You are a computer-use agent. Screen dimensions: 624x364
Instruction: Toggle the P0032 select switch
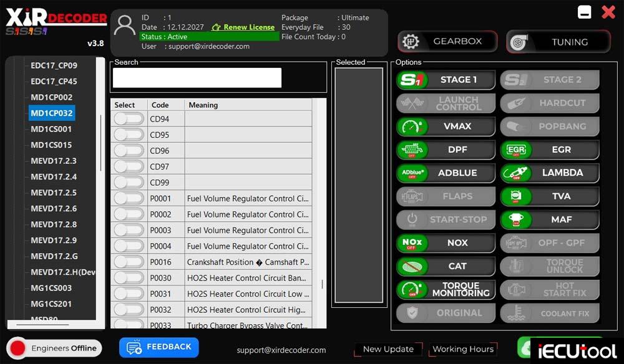click(x=129, y=310)
